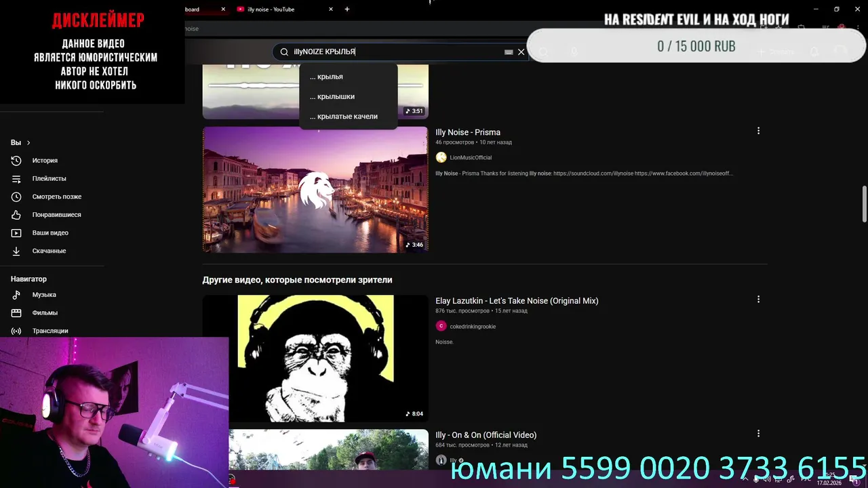The width and height of the screenshot is (868, 488).
Task: Open more options for Illy - On & On
Action: click(758, 433)
